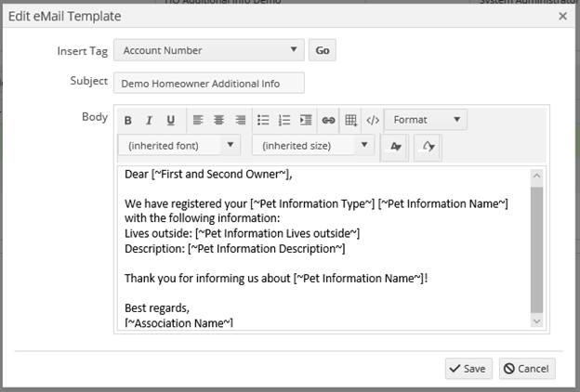Click the Subject input field
The width and height of the screenshot is (580, 392).
click(209, 84)
